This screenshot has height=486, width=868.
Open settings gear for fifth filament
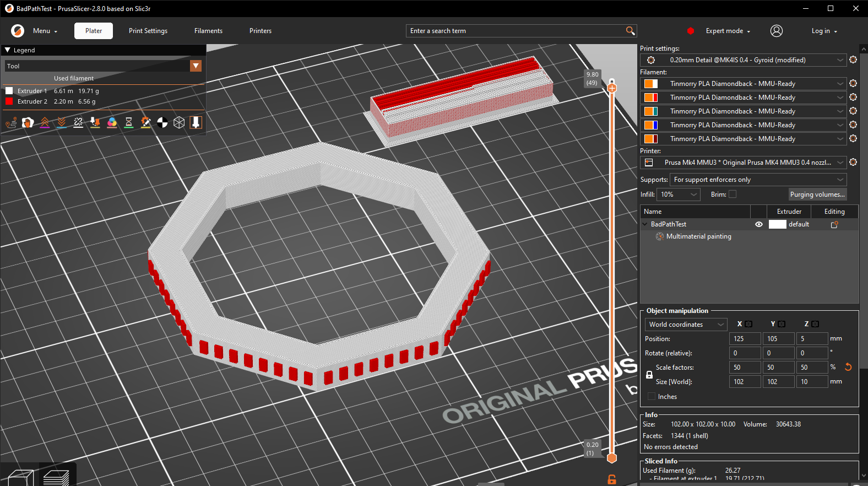[x=853, y=138]
